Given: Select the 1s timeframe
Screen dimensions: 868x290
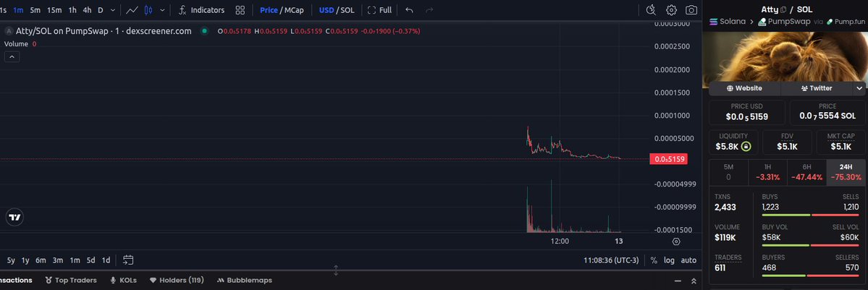Looking at the screenshot, I should coord(4,10).
